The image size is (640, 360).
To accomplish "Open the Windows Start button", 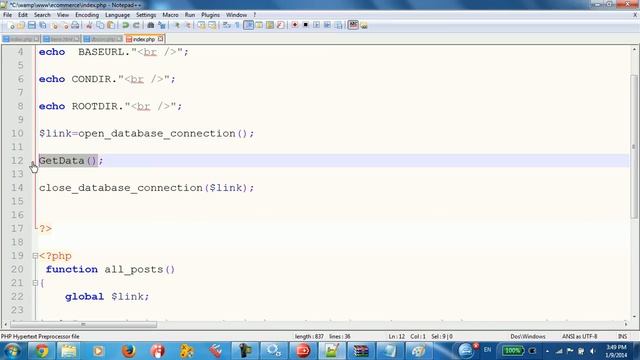I will click(x=12, y=351).
